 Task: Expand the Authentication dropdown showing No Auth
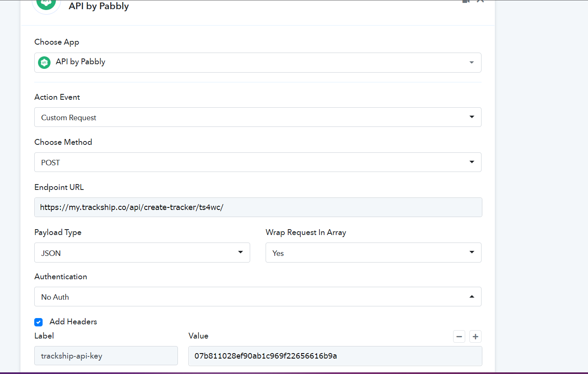pos(258,297)
